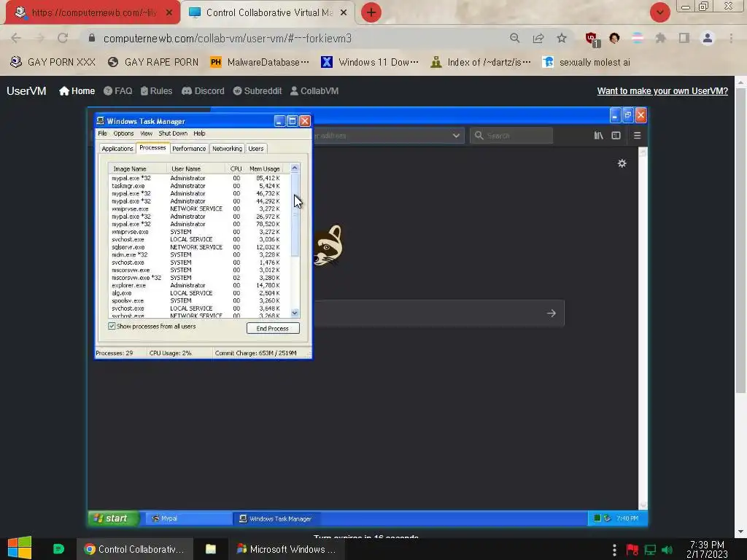Reload the page with the refresh icon
Screen dimensions: 747x560
[x=63, y=38]
